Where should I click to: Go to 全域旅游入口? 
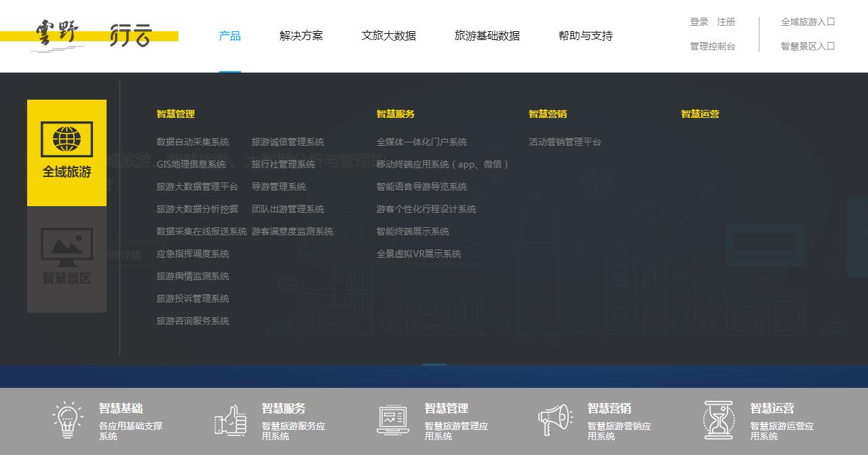click(808, 22)
